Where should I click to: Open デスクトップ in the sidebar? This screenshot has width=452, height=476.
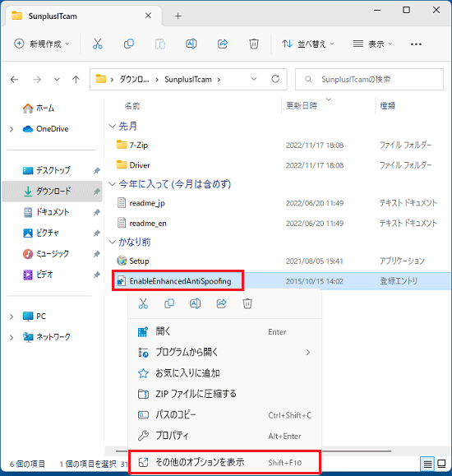pyautogui.click(x=47, y=170)
